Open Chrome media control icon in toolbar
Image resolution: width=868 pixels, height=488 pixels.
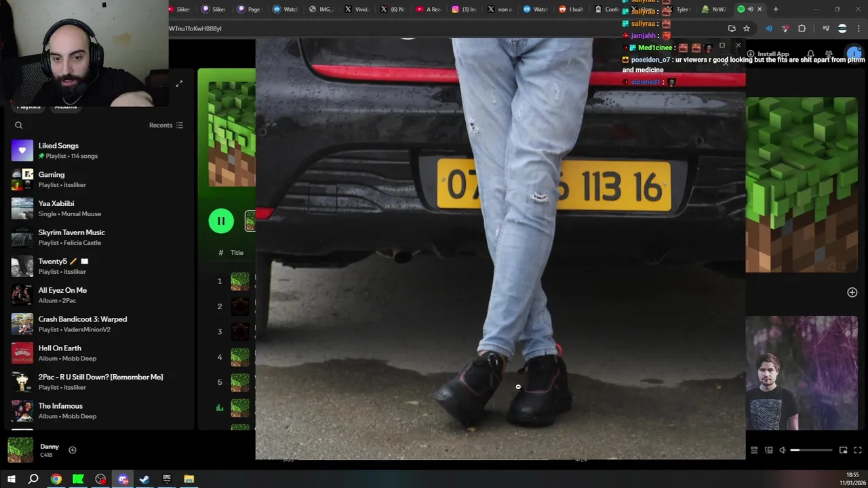point(826,28)
